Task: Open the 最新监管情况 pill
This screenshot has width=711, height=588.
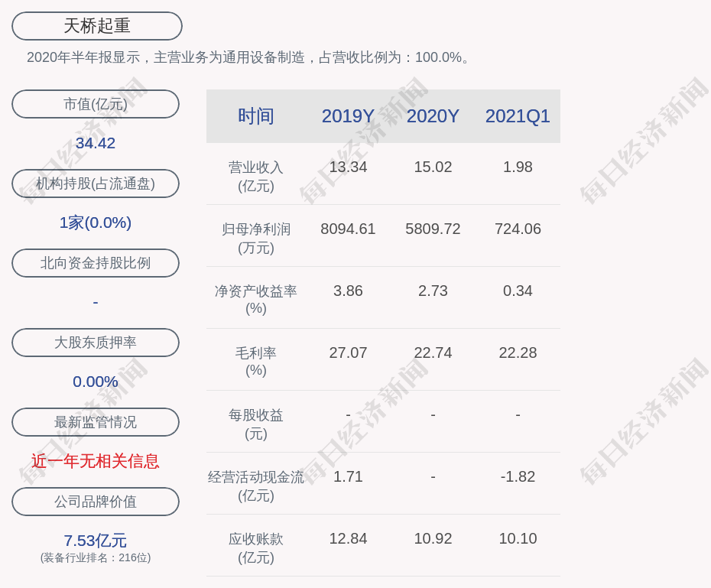Action: coord(96,422)
